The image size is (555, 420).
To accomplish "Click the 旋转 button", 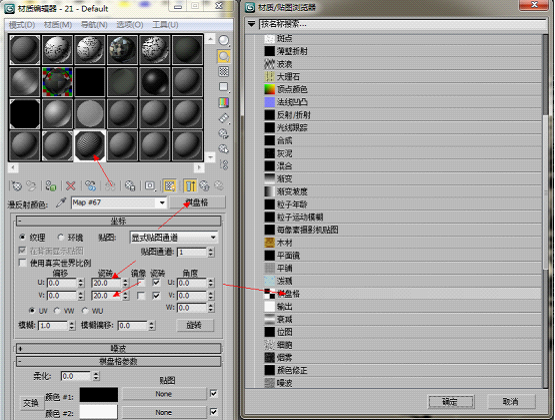I will 195,325.
